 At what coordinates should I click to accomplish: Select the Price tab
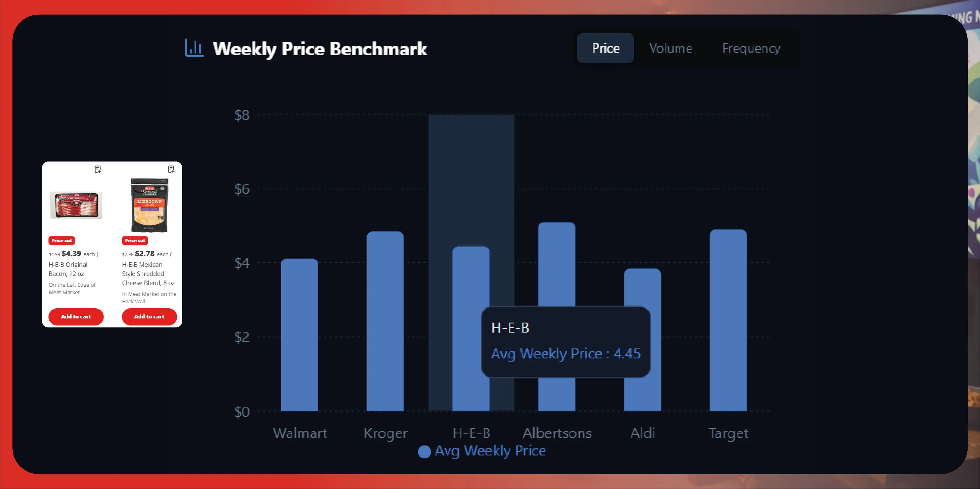click(605, 48)
